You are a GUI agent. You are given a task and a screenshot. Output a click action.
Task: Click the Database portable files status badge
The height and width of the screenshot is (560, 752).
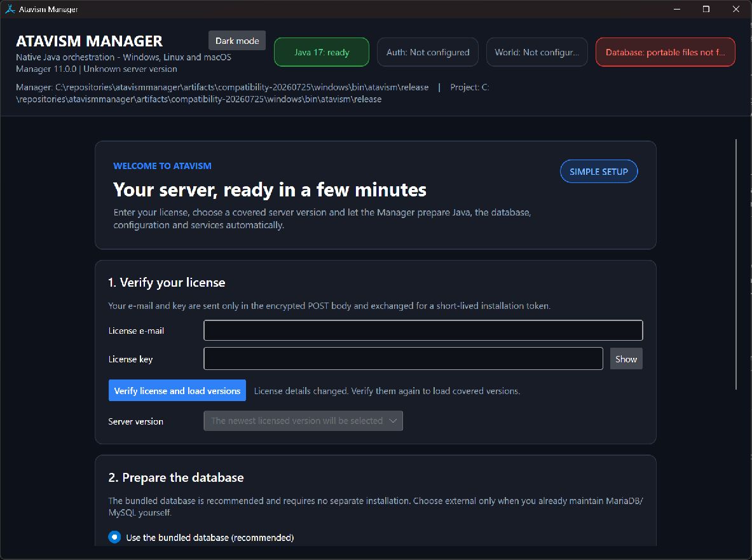665,52
